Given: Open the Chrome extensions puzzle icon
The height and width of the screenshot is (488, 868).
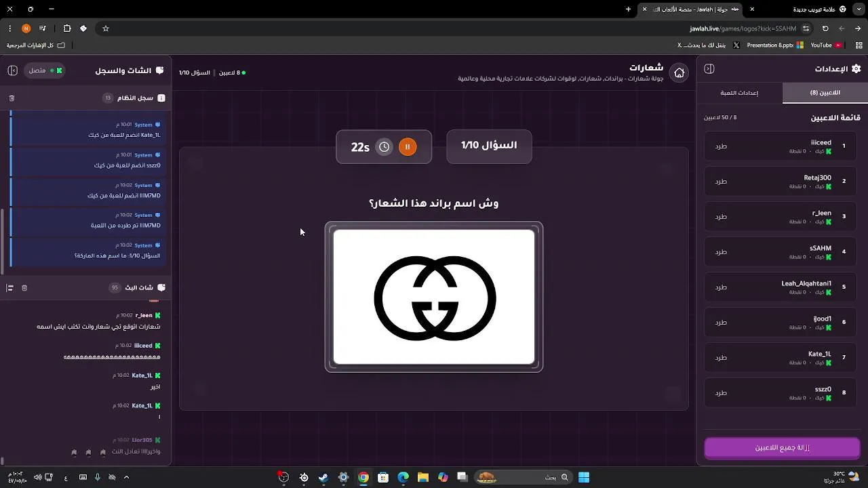Looking at the screenshot, I should coord(67,28).
